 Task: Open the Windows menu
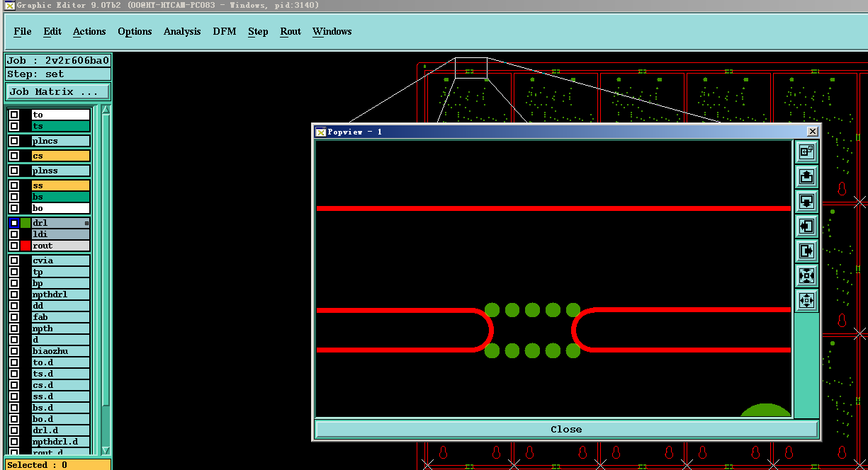tap(332, 31)
